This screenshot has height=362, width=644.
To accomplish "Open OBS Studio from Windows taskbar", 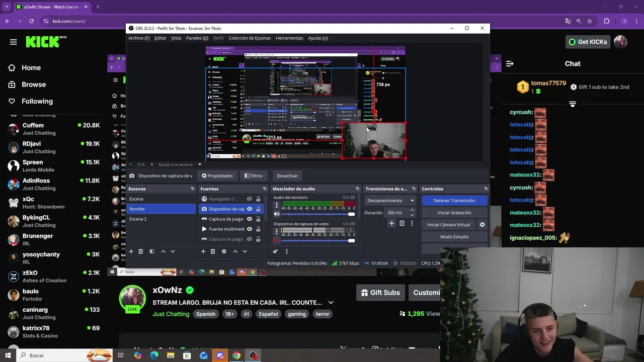I will pyautogui.click(x=253, y=355).
